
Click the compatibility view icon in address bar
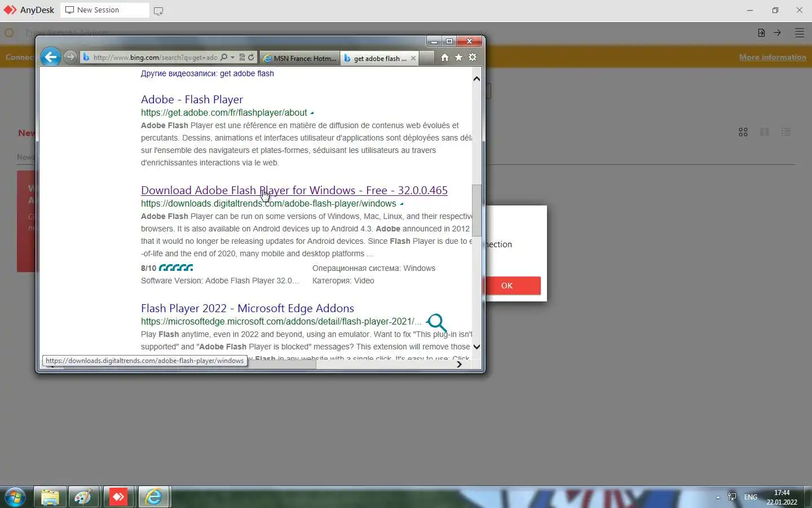242,58
